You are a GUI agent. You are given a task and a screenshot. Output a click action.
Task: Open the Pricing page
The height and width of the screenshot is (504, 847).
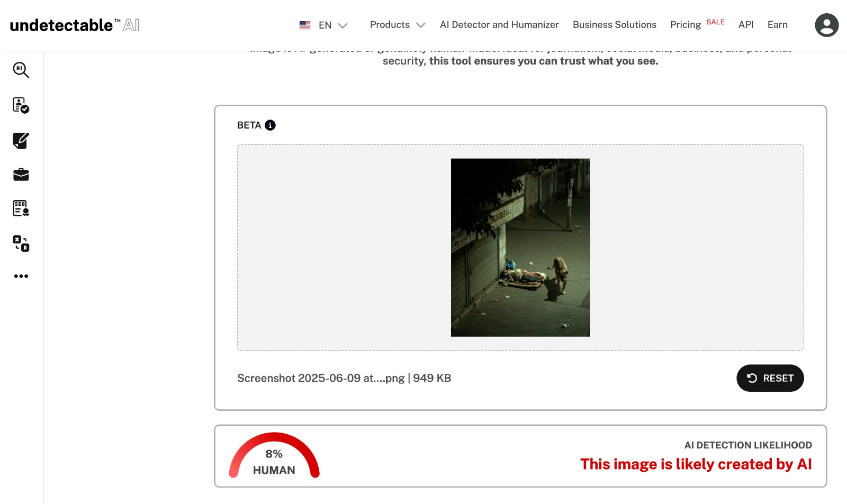pyautogui.click(x=686, y=25)
